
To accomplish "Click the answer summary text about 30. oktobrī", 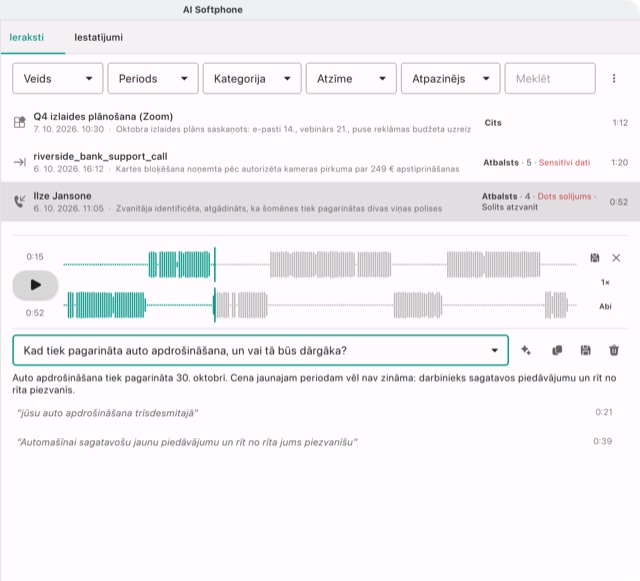I will point(314,384).
